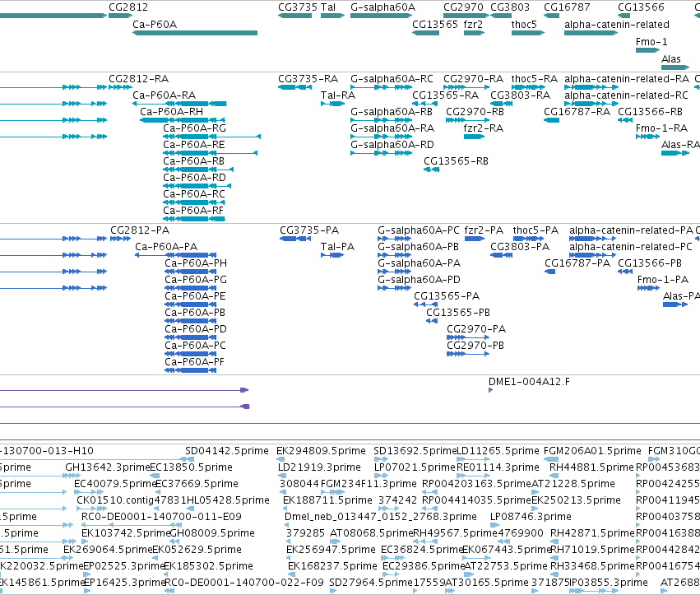Click EST EK294809.5prime label

pos(321,451)
